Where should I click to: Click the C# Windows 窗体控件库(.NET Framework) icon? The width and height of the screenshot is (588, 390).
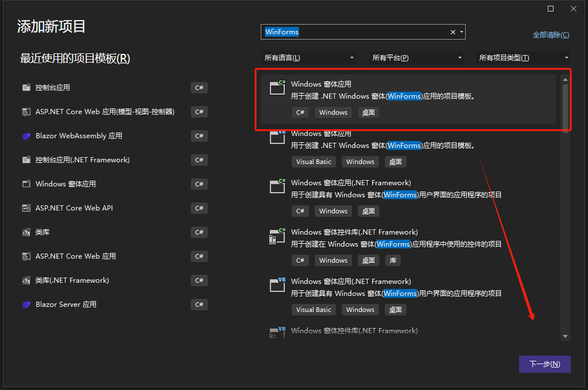point(277,236)
